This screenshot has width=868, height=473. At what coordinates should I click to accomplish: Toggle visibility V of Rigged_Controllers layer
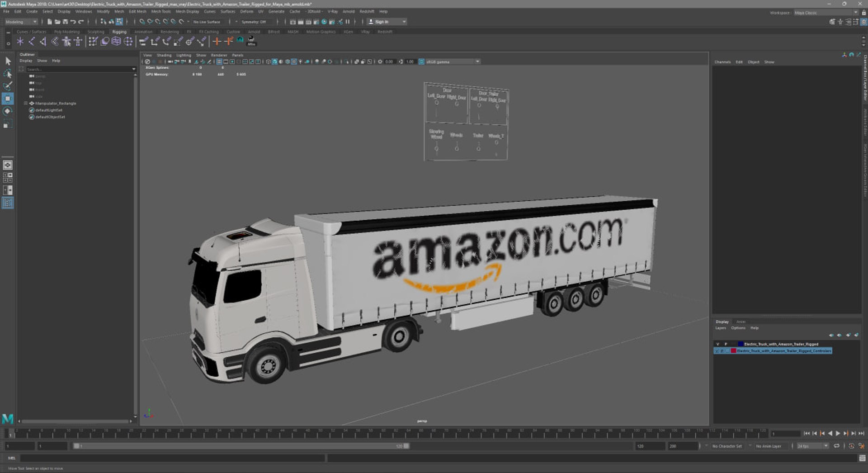717,351
